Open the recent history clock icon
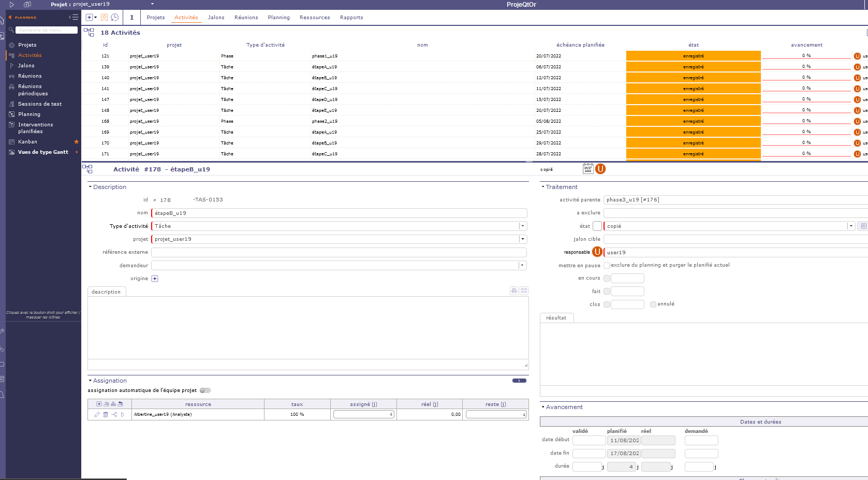Screen dimensions: 868x480 [x=115, y=18]
